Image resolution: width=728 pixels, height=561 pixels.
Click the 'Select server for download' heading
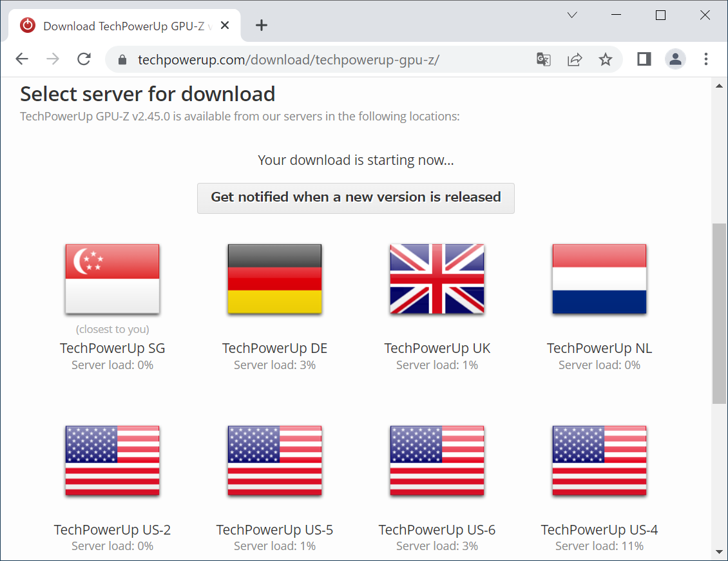tap(148, 94)
